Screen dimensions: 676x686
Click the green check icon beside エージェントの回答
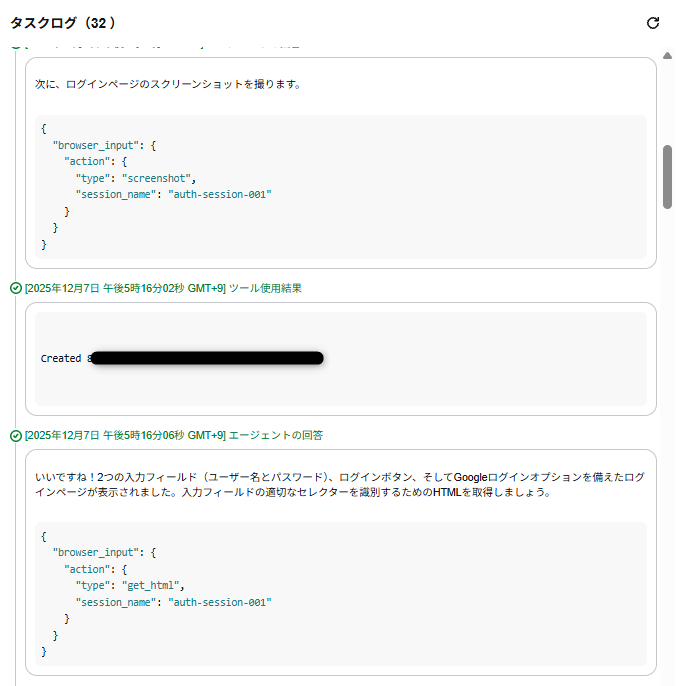point(15,435)
